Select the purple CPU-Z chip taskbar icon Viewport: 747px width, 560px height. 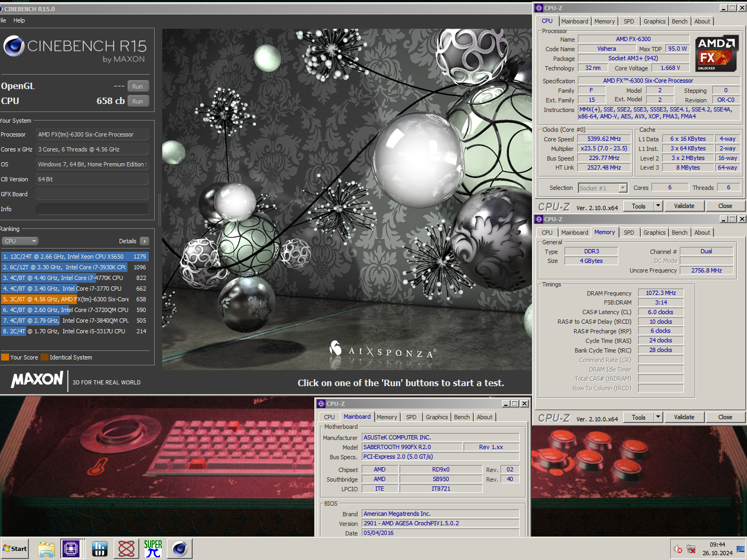click(x=71, y=549)
